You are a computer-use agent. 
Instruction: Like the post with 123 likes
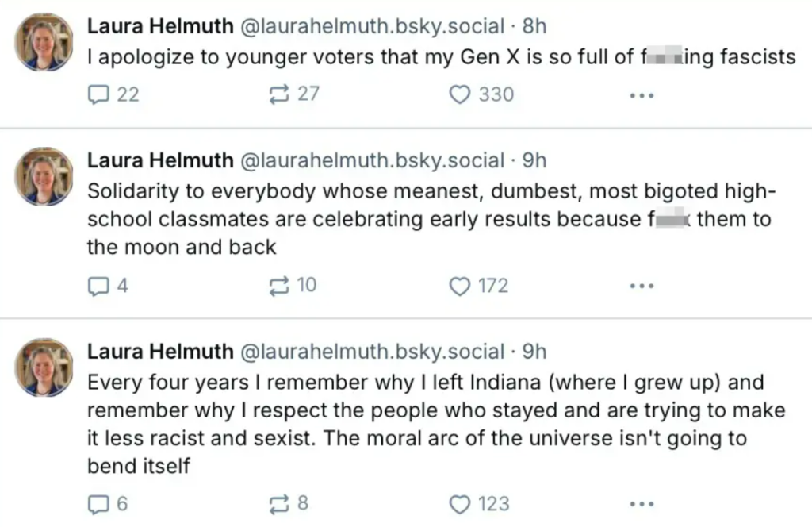(x=460, y=505)
